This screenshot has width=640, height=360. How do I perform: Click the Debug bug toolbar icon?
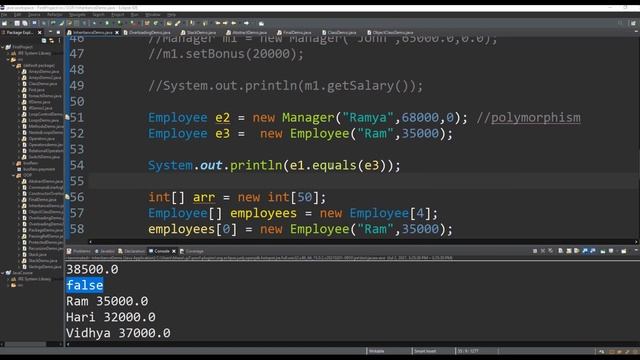(94, 23)
